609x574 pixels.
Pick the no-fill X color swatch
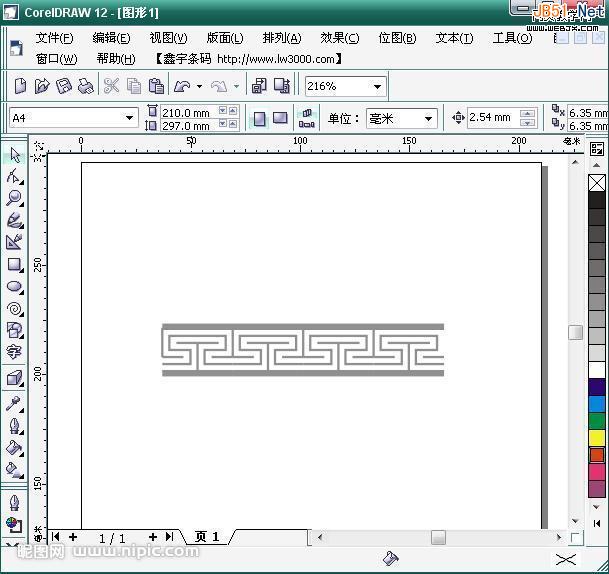597,183
